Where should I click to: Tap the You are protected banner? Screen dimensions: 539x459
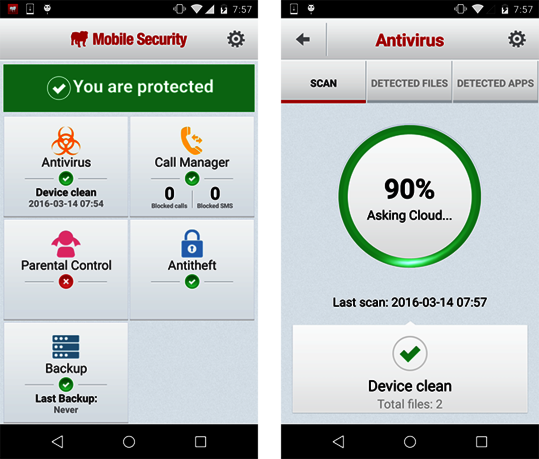[129, 88]
